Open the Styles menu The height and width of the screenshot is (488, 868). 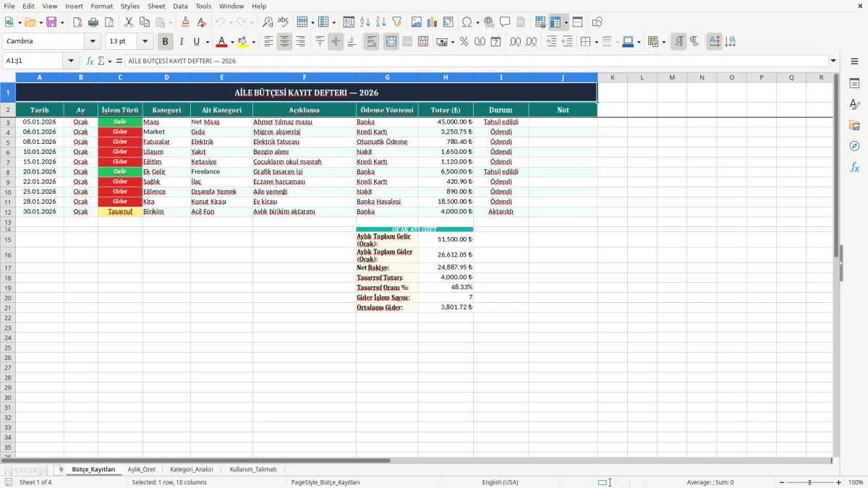[130, 6]
